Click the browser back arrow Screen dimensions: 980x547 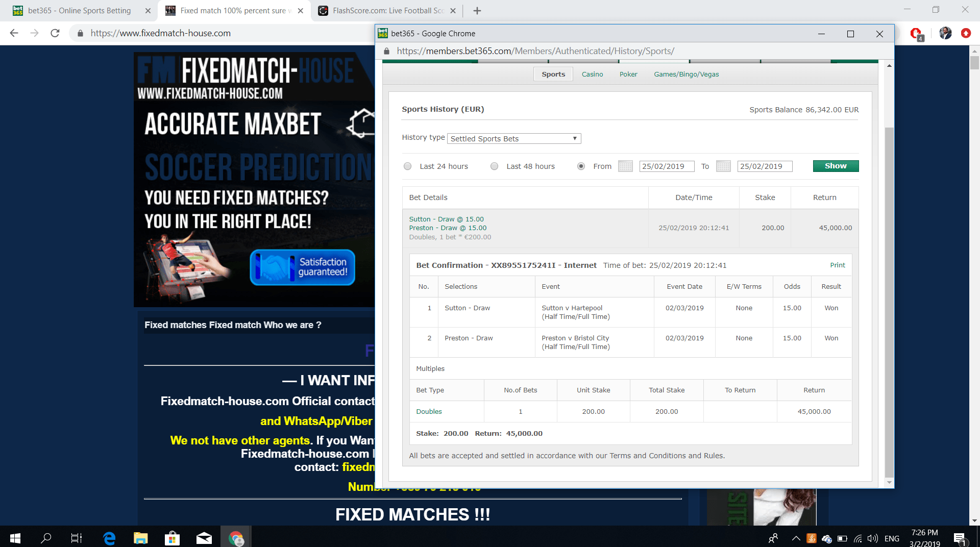click(x=14, y=33)
